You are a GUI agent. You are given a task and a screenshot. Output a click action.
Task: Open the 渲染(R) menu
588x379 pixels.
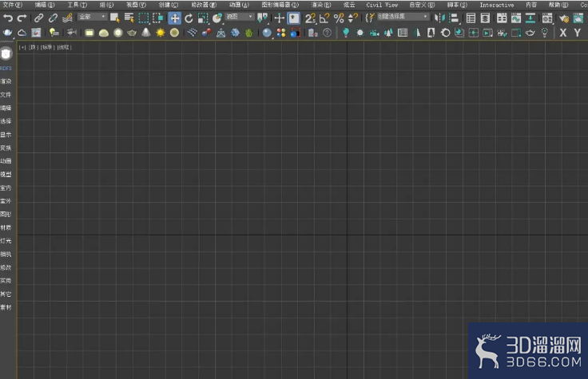click(x=321, y=5)
